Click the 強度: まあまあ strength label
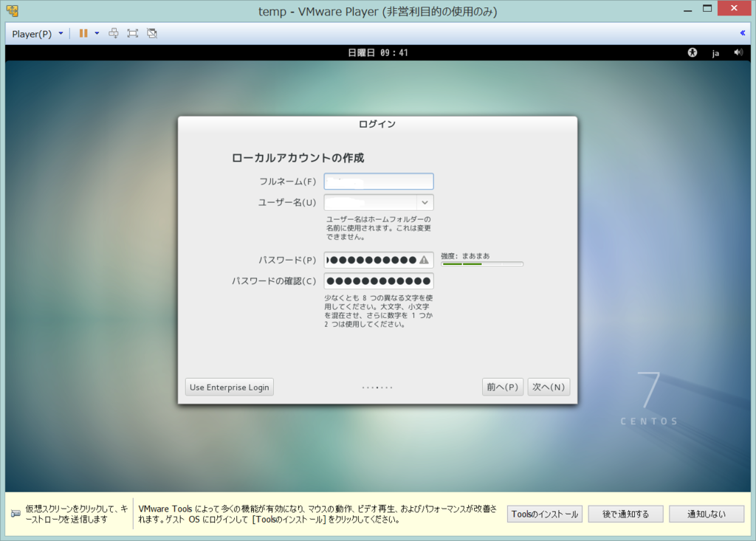The height and width of the screenshot is (541, 756). click(x=465, y=256)
